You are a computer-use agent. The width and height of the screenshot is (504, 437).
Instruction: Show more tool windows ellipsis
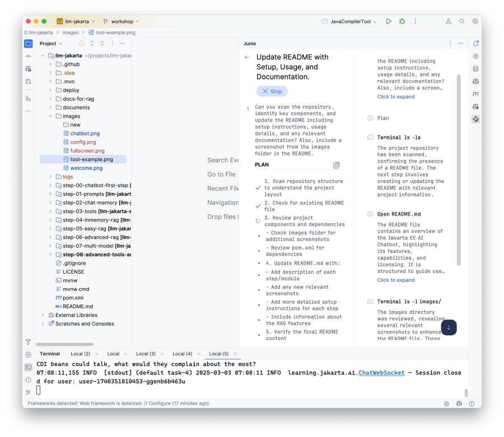pyautogui.click(x=29, y=111)
